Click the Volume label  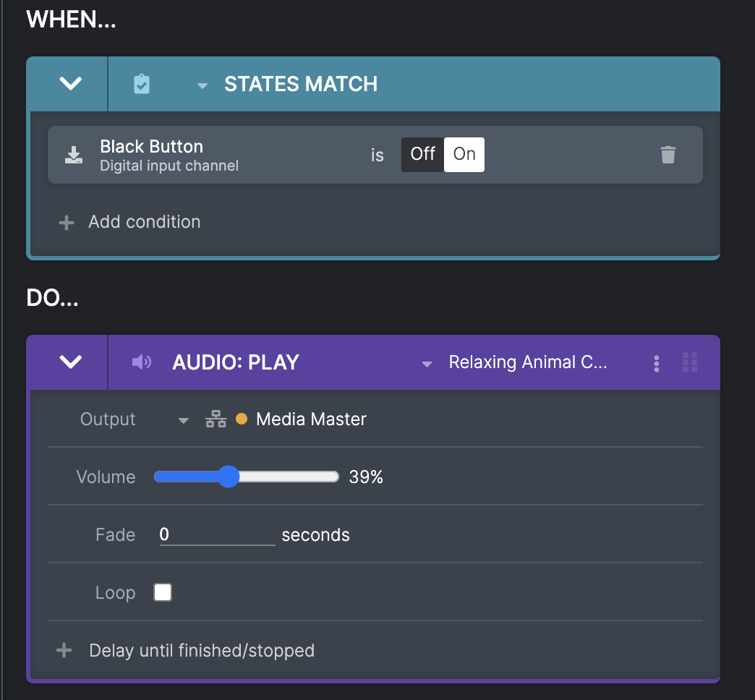point(106,477)
